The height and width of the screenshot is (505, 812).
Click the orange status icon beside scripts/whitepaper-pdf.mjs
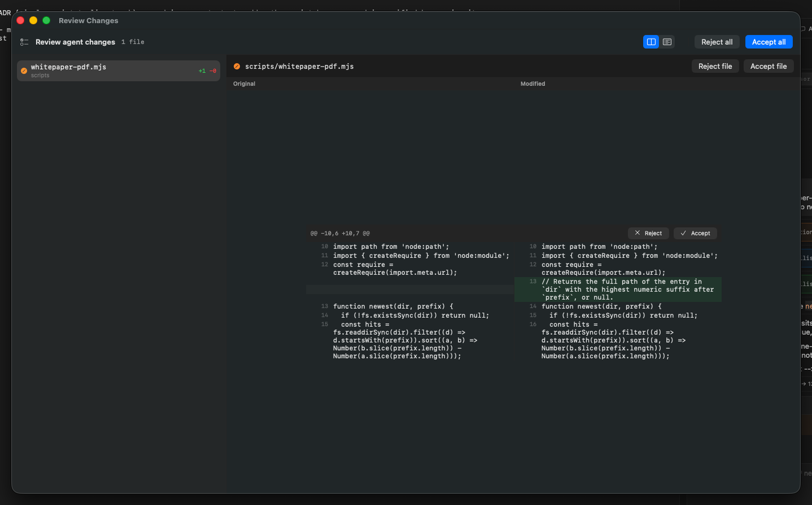[x=237, y=66]
